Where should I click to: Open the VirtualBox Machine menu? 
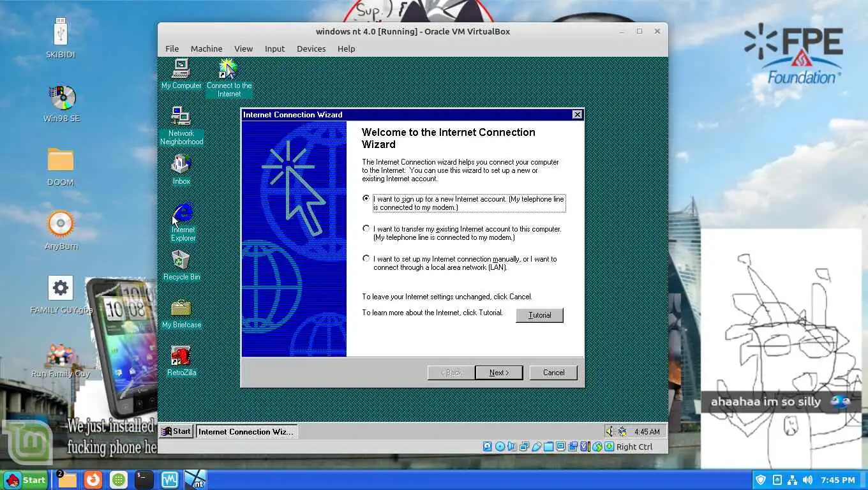tap(206, 48)
